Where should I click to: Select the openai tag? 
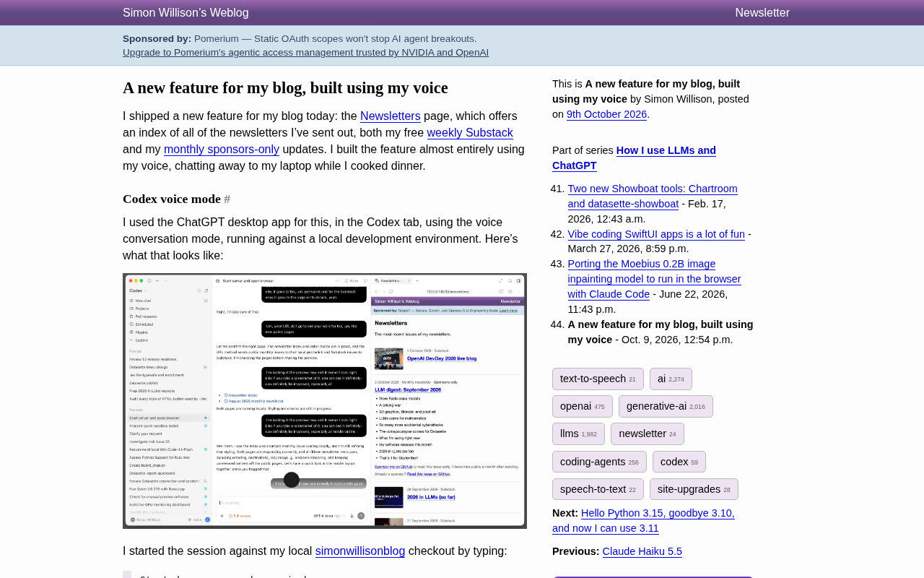582,406
